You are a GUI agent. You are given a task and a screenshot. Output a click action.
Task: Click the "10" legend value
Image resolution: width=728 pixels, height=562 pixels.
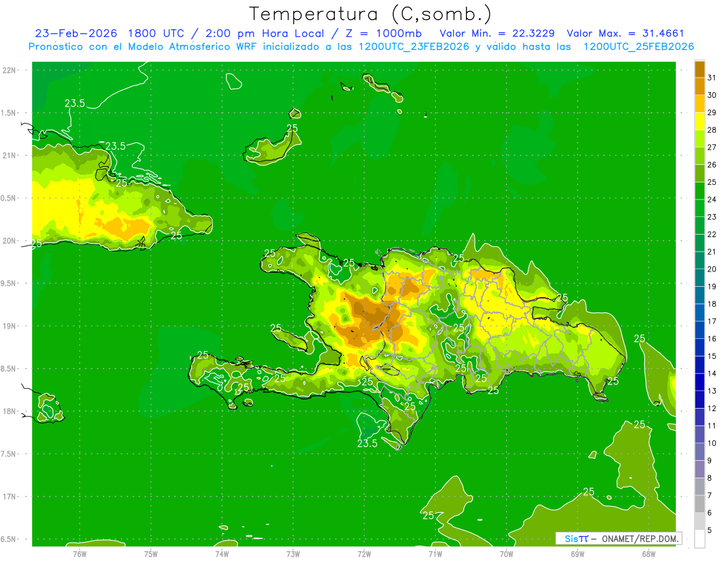[x=712, y=444]
